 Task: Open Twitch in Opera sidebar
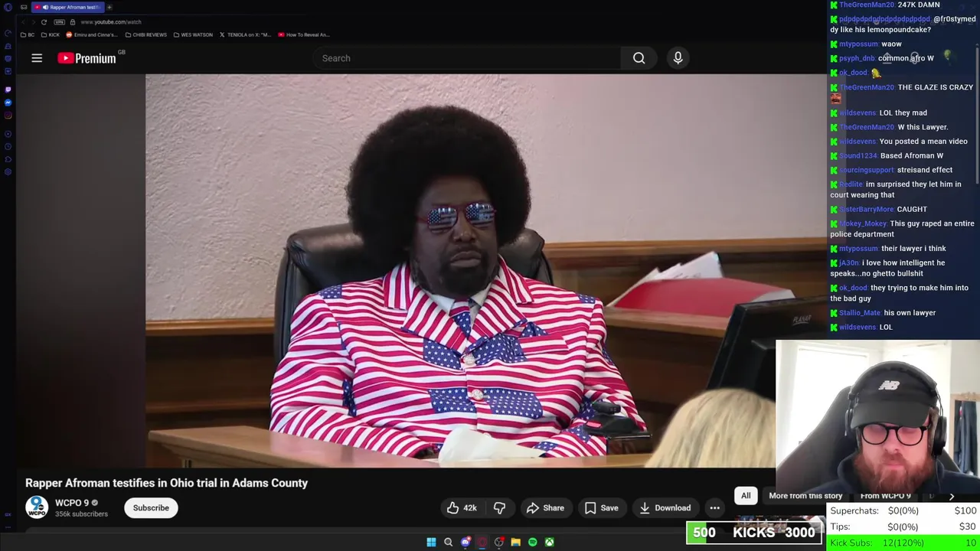pyautogui.click(x=8, y=89)
